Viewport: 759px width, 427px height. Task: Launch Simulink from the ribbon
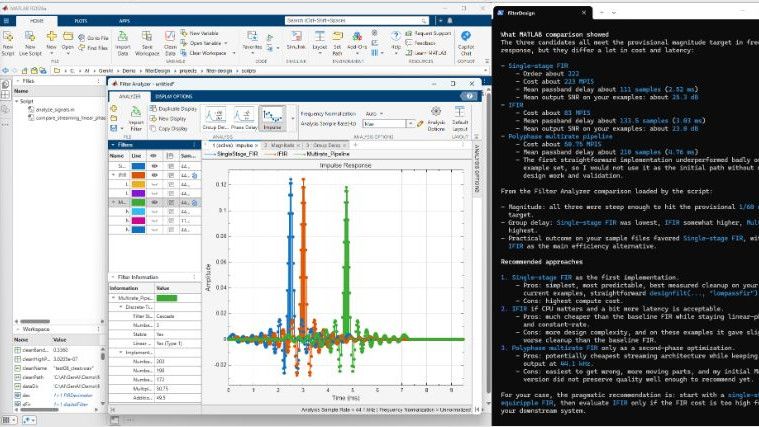[x=296, y=41]
